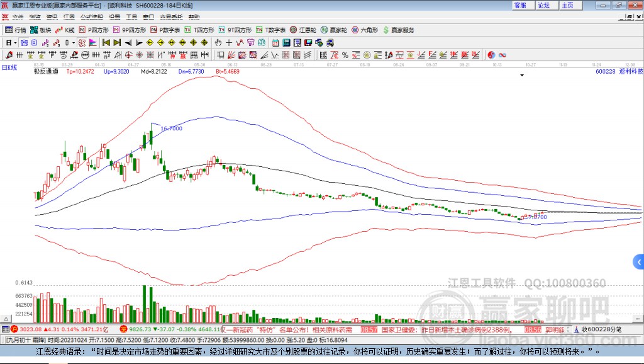The height and width of the screenshot is (364, 644).
Task: Click the table icon in status bar
Action: point(6,329)
